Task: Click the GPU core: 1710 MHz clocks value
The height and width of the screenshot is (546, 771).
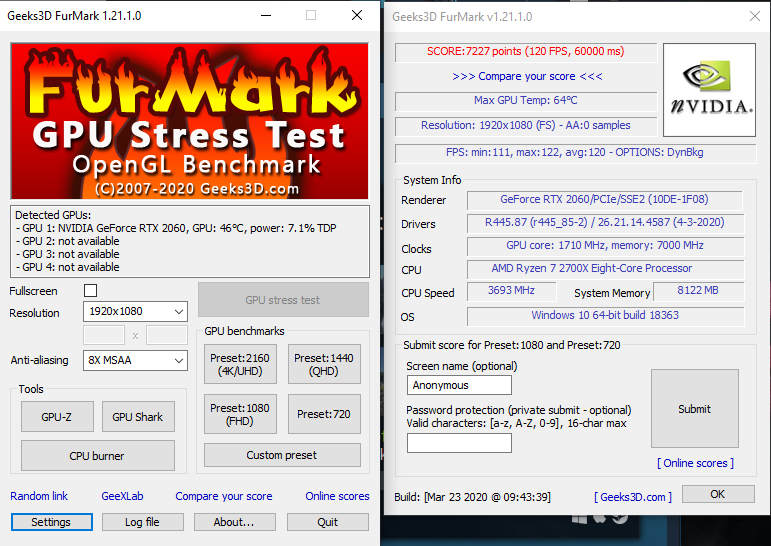Action: [605, 245]
